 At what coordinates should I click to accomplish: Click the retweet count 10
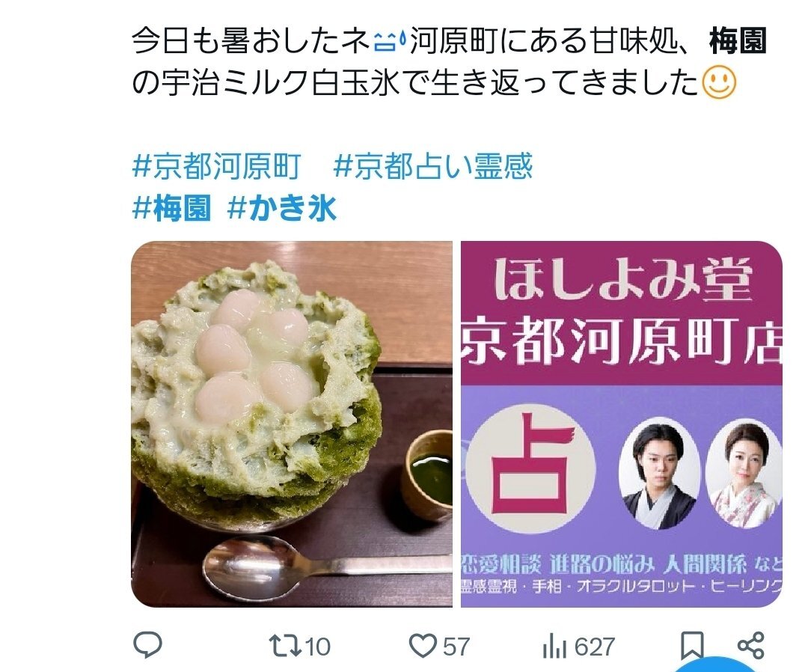click(318, 647)
